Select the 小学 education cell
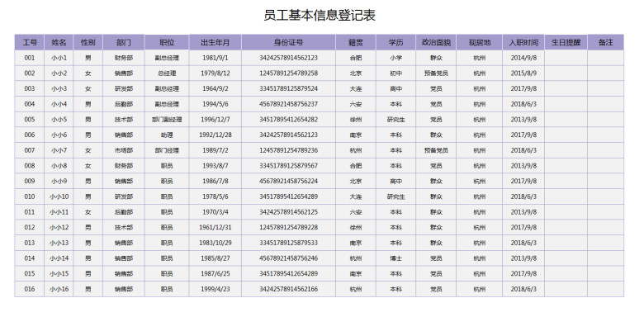The width and height of the screenshot is (644, 317). (x=395, y=58)
